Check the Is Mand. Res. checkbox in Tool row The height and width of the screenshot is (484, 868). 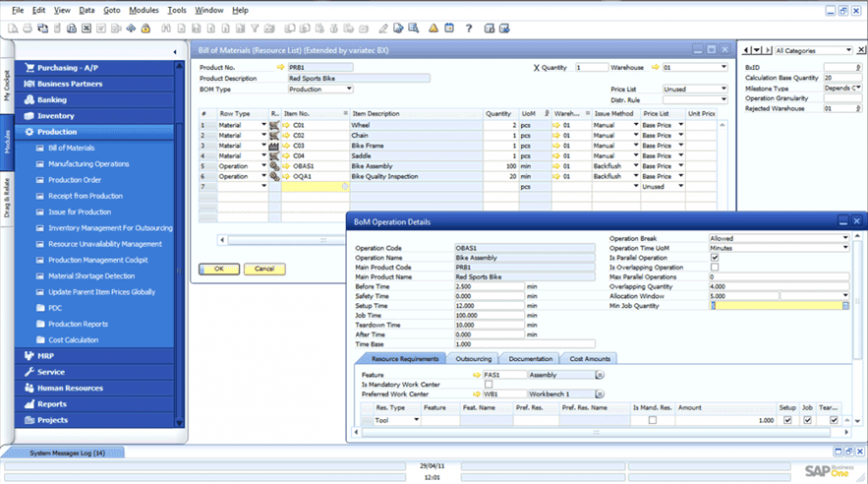pyautogui.click(x=652, y=420)
